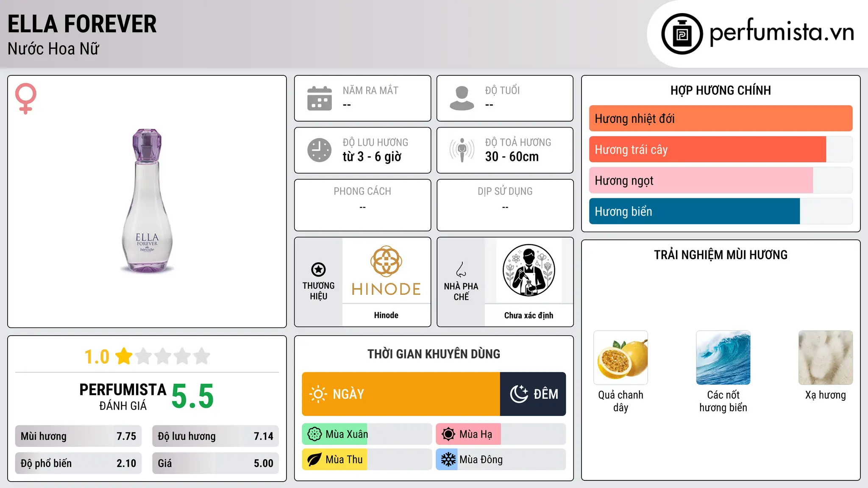Click the perfumista.vn perfume bottle logo icon
Viewport: 868px width, 488px height.
(x=682, y=34)
